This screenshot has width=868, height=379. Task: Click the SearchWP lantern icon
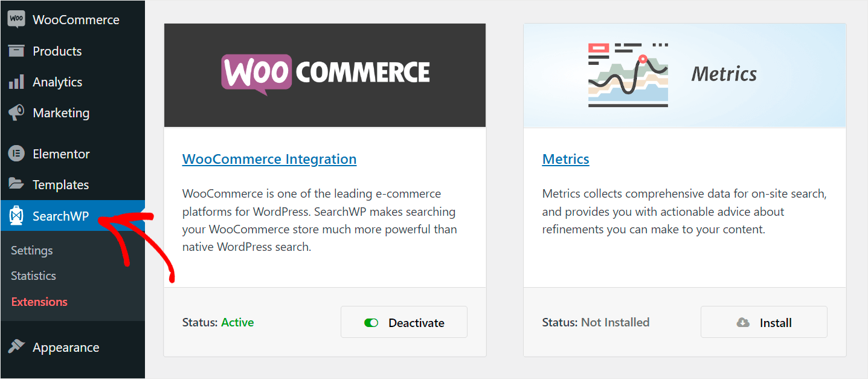click(16, 215)
